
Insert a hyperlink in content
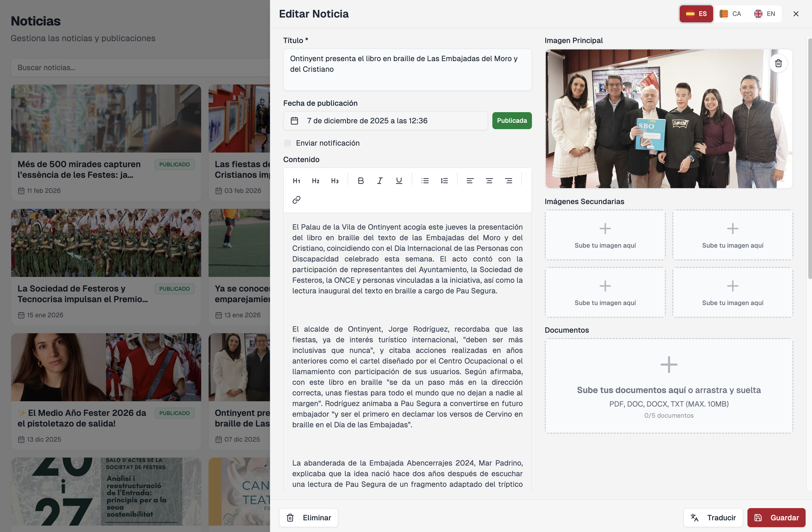(x=296, y=200)
